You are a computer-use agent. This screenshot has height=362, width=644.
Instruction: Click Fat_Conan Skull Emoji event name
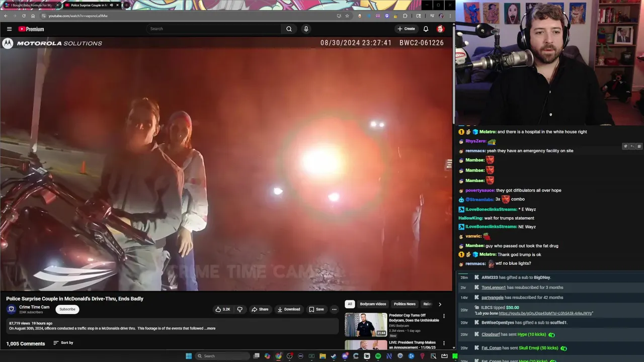coord(492,348)
